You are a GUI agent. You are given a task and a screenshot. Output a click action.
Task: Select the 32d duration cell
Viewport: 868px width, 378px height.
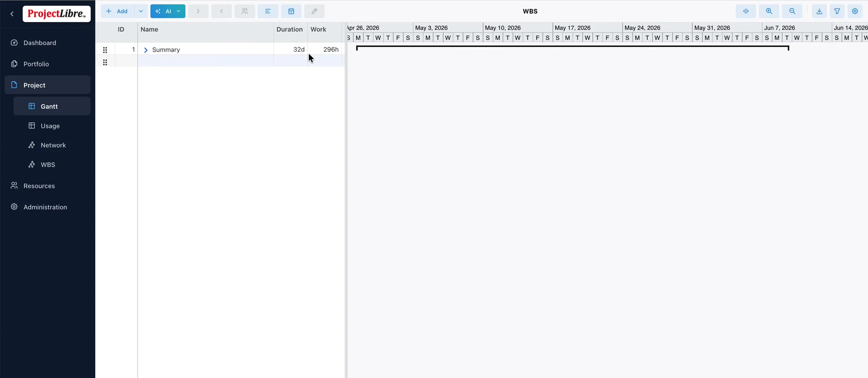[x=291, y=49]
